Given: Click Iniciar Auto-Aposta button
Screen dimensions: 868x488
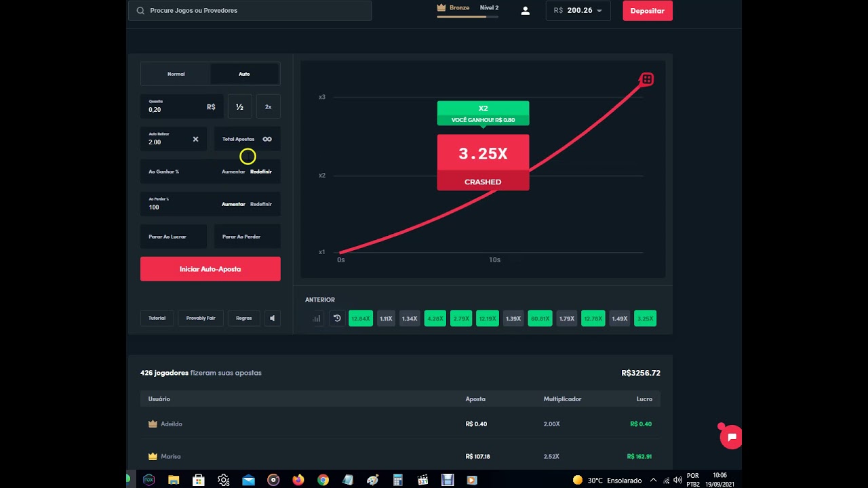Looking at the screenshot, I should pyautogui.click(x=210, y=269).
